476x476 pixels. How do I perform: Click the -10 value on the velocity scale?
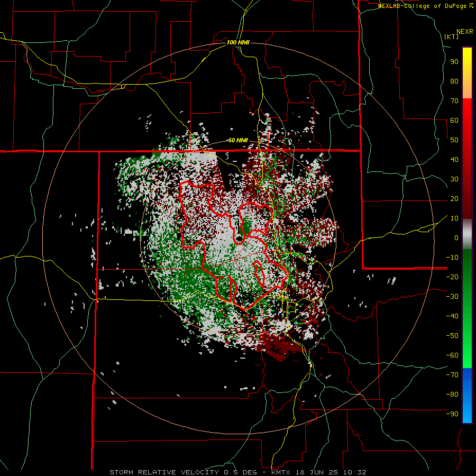[452, 258]
